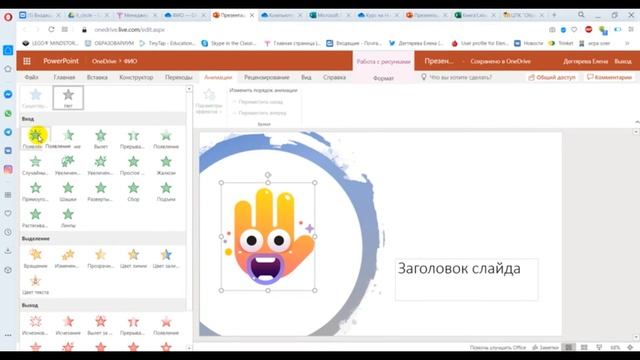640x360 pixels.
Task: Apply the 'Жалюзи' entrance animation
Action: click(166, 165)
